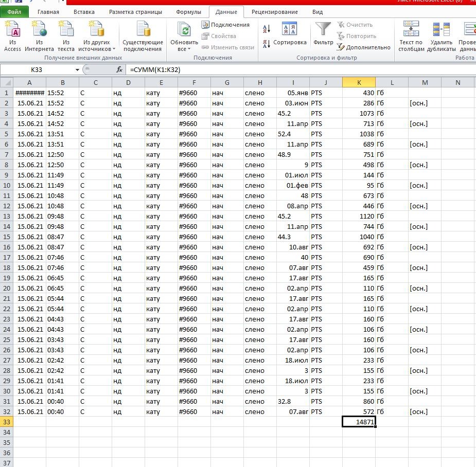Image resolution: width=476 pixels, height=467 pixels.
Task: Expand the Обновить все dropdown
Action: (184, 45)
